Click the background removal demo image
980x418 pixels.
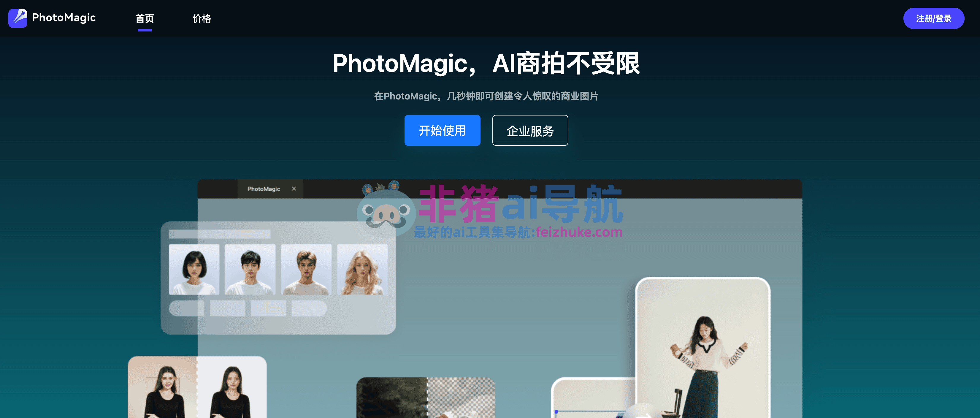pos(426,398)
